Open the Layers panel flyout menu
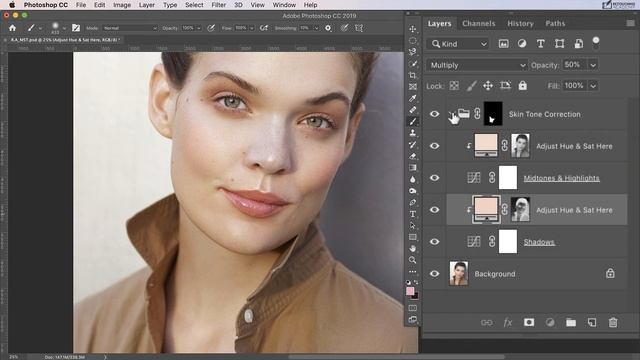Viewport: 640px width, 360px height. coord(631,24)
